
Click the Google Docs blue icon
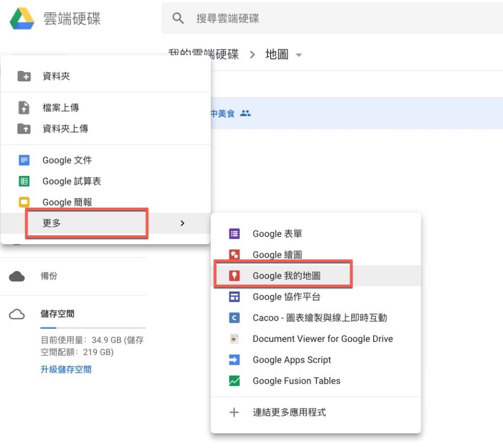[24, 160]
